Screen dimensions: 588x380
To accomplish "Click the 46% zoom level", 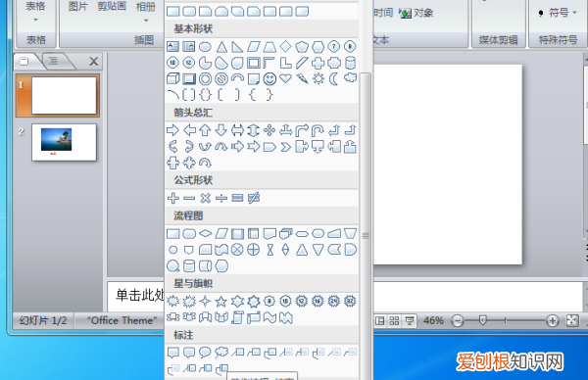I will (433, 321).
